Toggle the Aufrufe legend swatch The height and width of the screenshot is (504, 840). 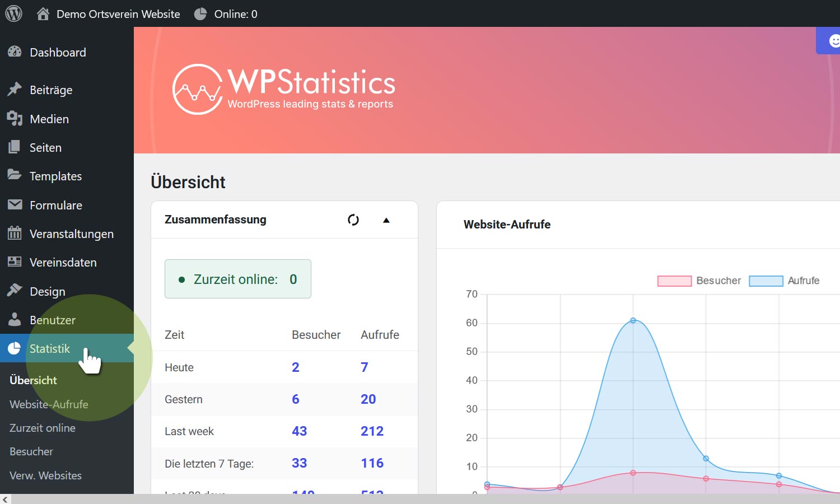[766, 281]
